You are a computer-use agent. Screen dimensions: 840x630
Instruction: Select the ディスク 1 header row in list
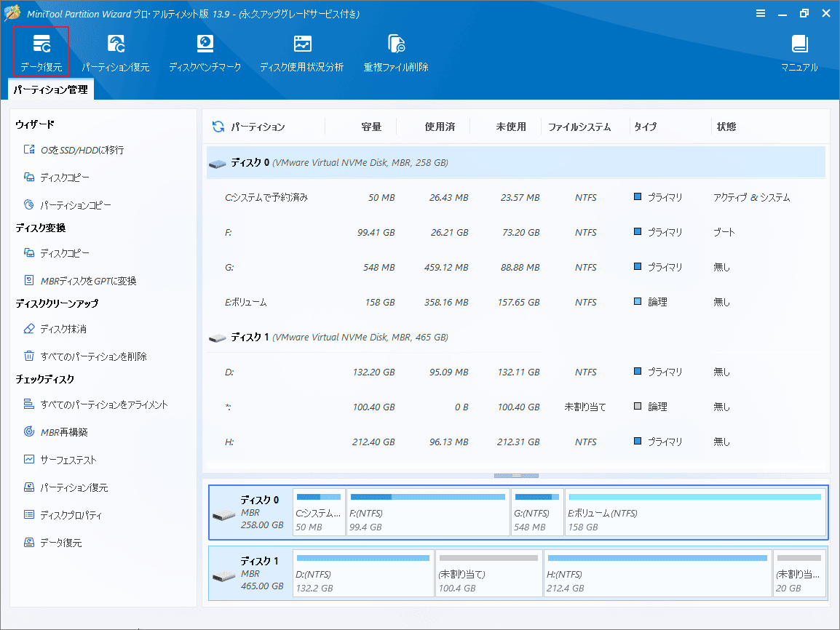click(516, 338)
